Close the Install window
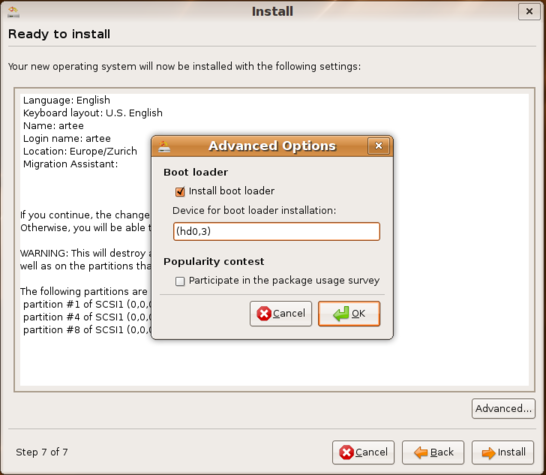This screenshot has height=475, width=546. (x=529, y=11)
